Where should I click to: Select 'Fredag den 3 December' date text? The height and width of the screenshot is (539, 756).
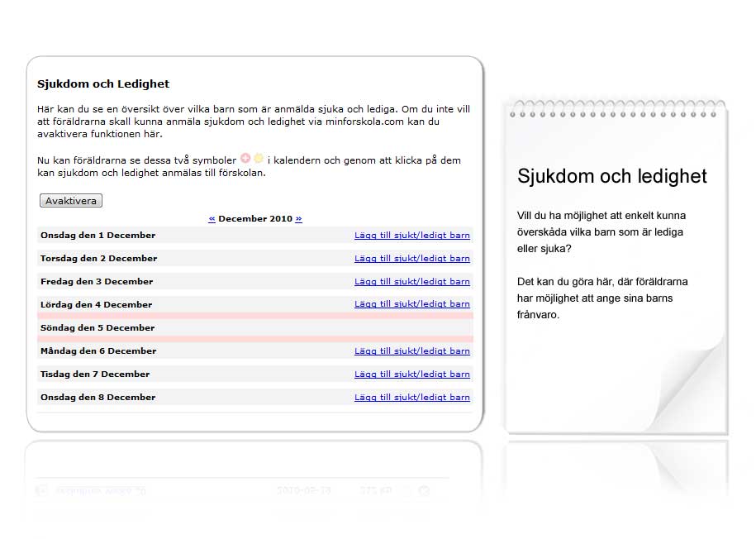[x=97, y=281]
